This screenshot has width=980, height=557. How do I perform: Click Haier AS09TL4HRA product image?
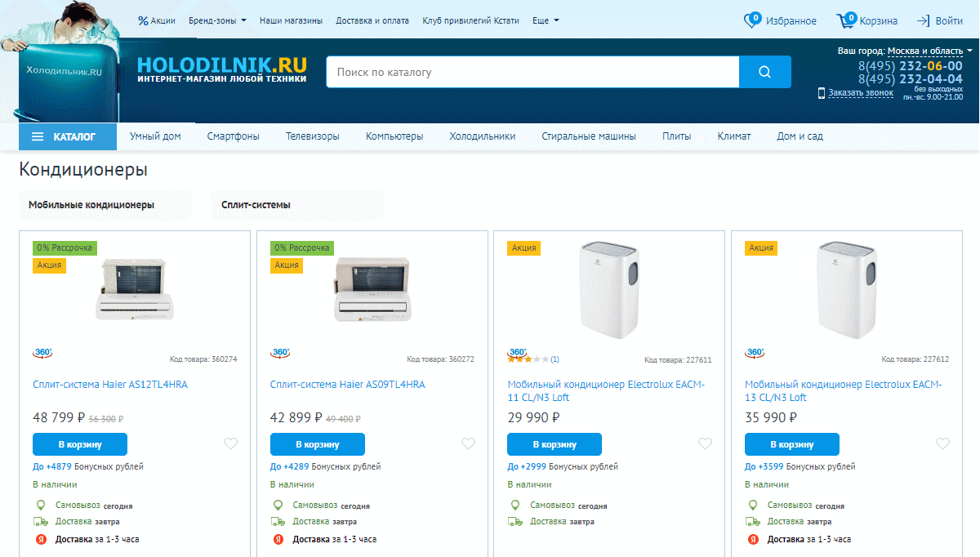click(372, 288)
